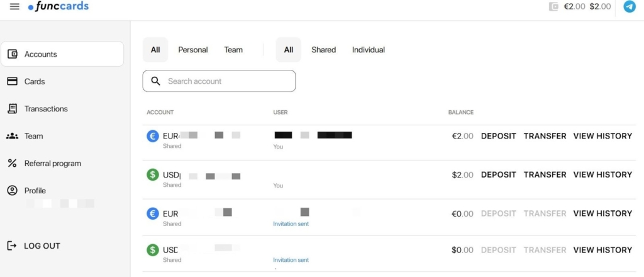Screen dimensions: 644x277
Task: Click VIEW HISTORY on the $2.00 account
Action: pos(602,174)
